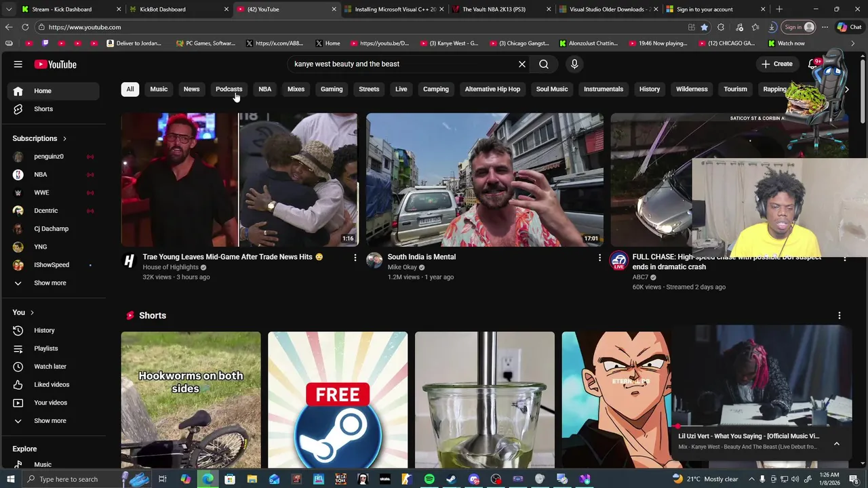Open ABC7 live channel avatar
This screenshot has width=868, height=488.
pos(618,261)
